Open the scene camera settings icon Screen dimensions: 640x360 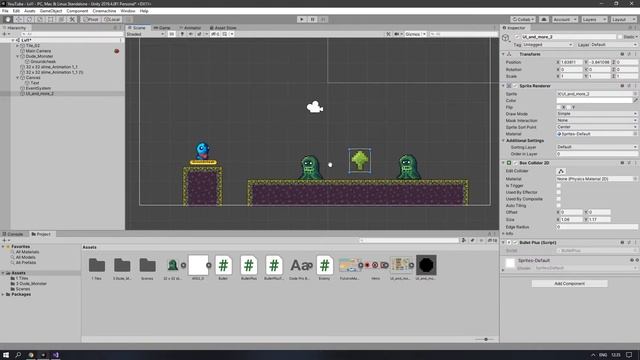pyautogui.click(x=397, y=34)
